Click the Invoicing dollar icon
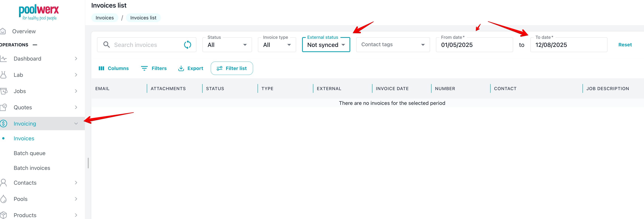The width and height of the screenshot is (644, 219). tap(4, 124)
